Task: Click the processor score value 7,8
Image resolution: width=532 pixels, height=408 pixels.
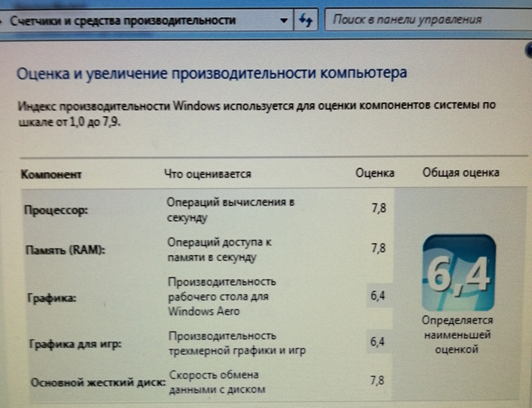Action: pos(379,208)
